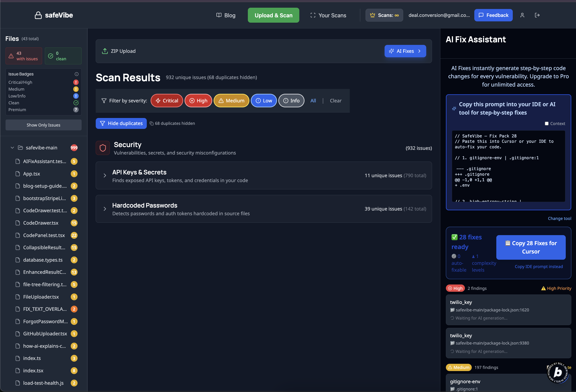This screenshot has height=392, width=576.
Task: Enable the Context checkbox
Action: click(x=546, y=124)
